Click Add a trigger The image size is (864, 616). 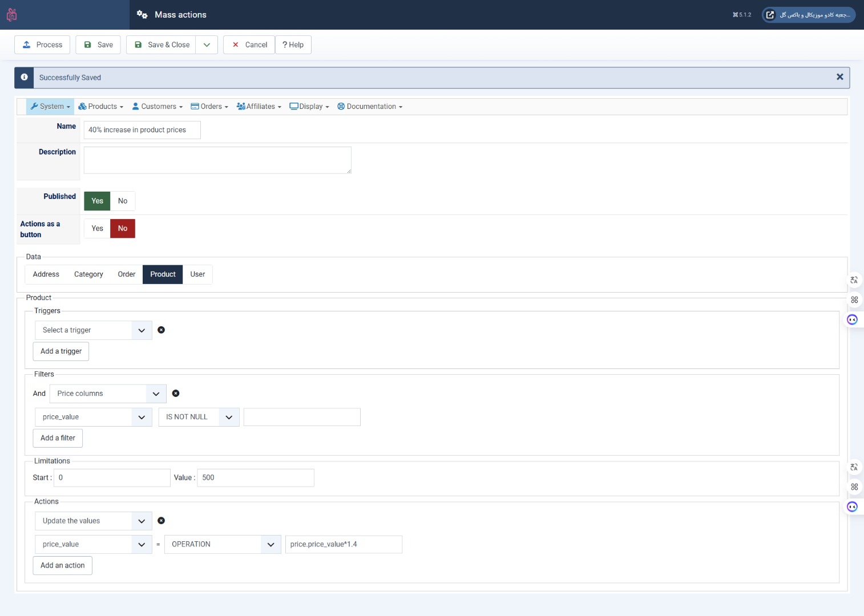pos(61,351)
